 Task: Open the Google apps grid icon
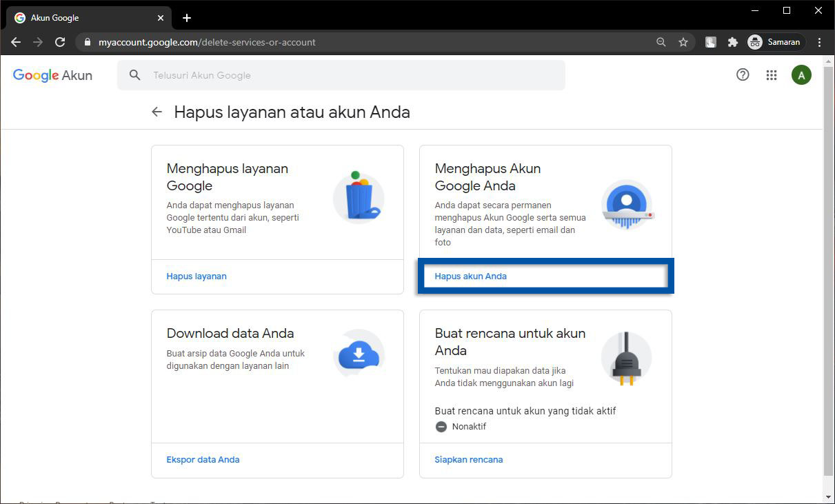(x=772, y=75)
